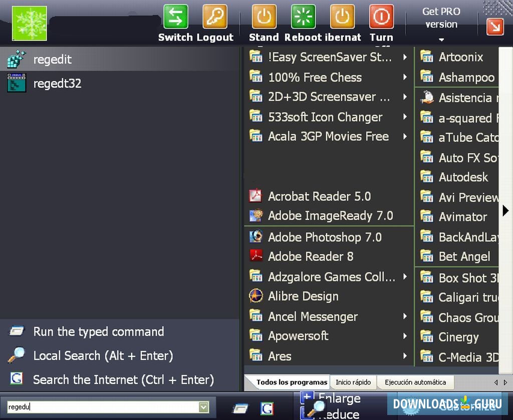This screenshot has height=420, width=513.
Task: Click the green Reboot icon
Action: 303,17
